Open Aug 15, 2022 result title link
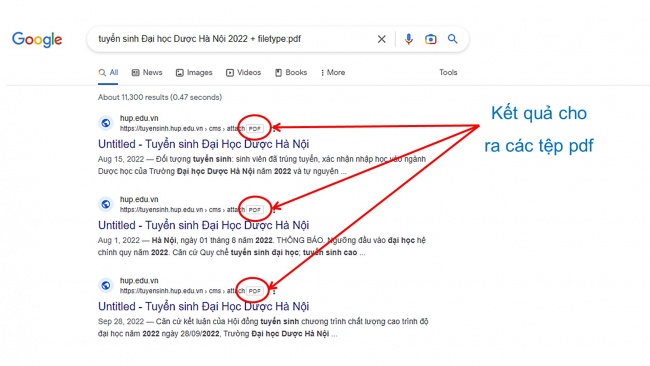Screen dimensions: 650x366 204,144
